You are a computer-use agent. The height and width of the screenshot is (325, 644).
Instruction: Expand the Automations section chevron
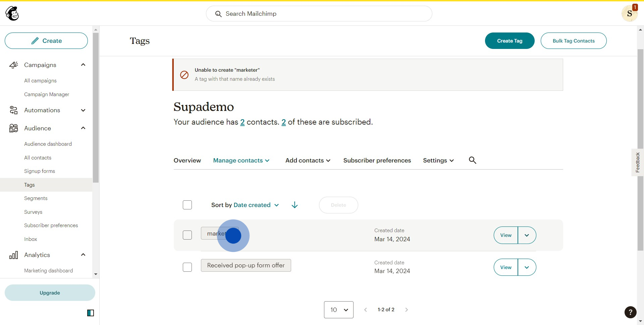83,110
